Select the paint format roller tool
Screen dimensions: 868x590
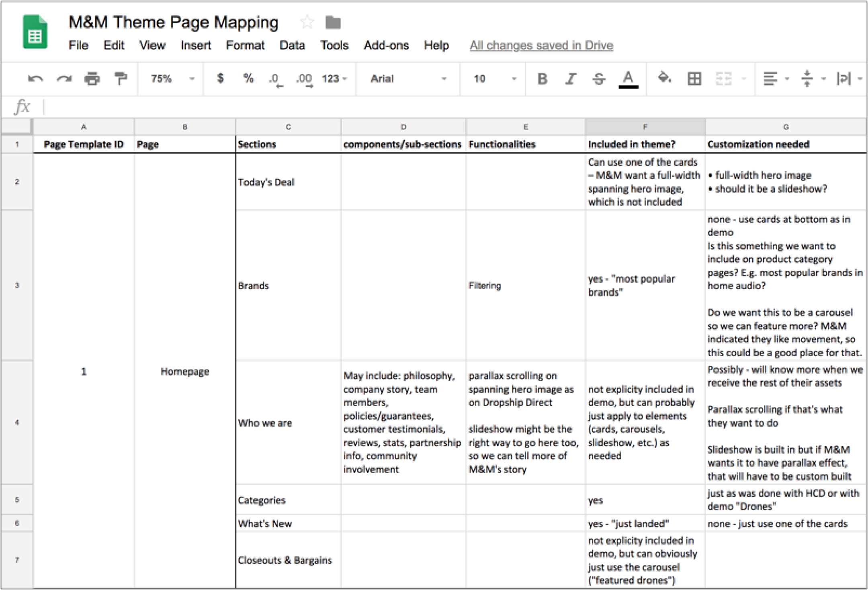(x=120, y=78)
